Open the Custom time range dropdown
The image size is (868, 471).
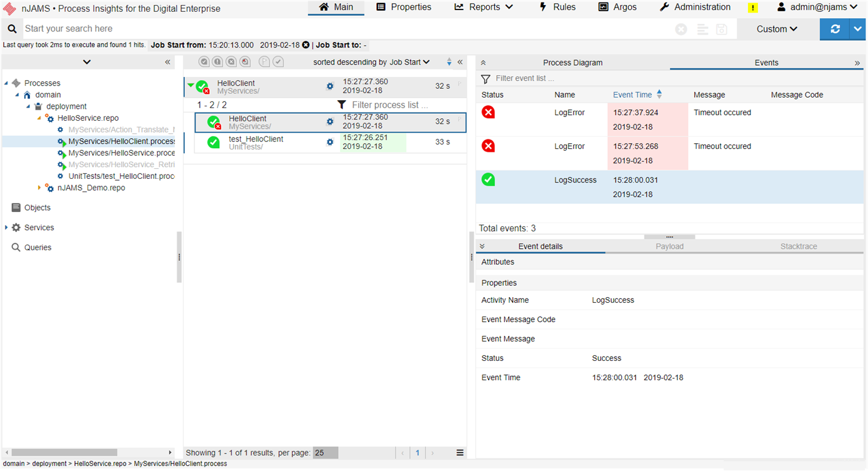click(777, 29)
